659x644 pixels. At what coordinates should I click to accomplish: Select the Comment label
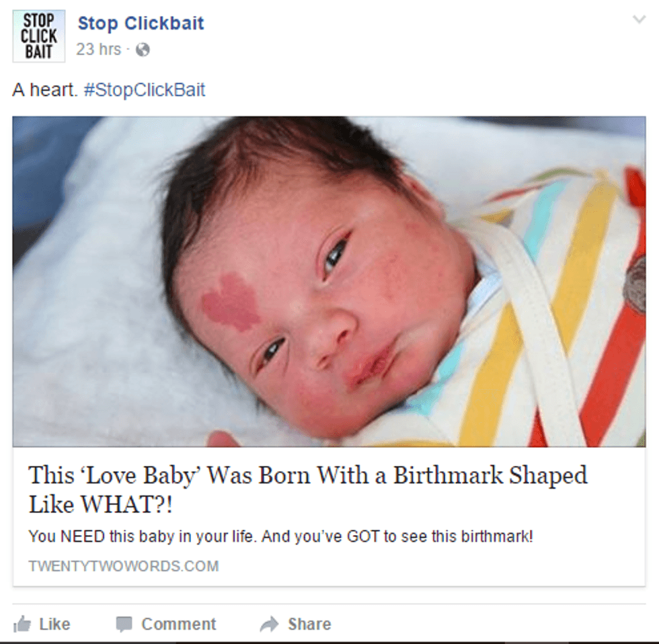(179, 625)
